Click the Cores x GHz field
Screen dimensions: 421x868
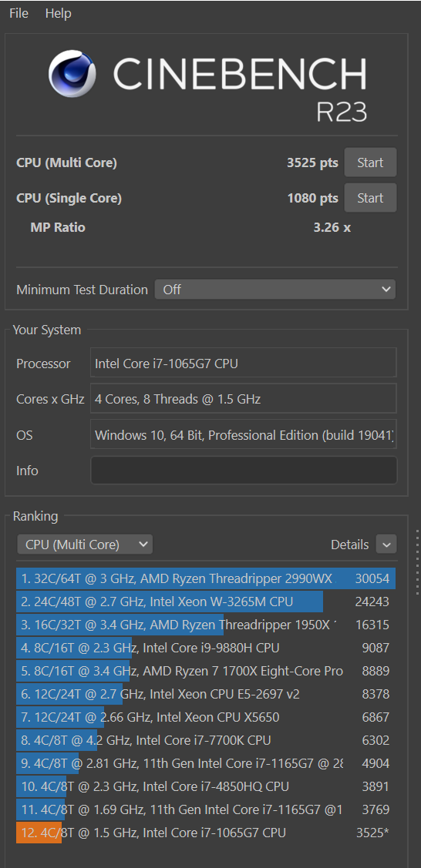click(244, 399)
